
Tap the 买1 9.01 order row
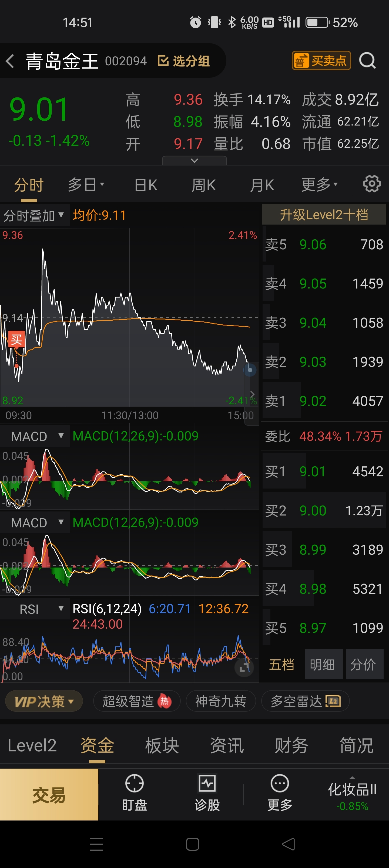tap(324, 472)
